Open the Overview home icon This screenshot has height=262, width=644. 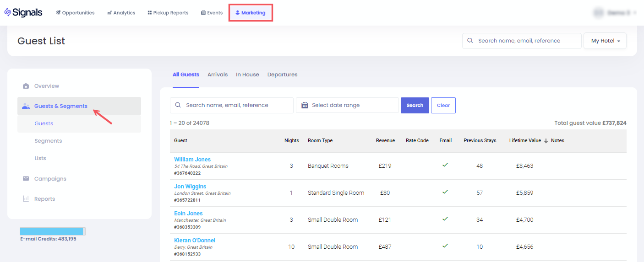(26, 86)
